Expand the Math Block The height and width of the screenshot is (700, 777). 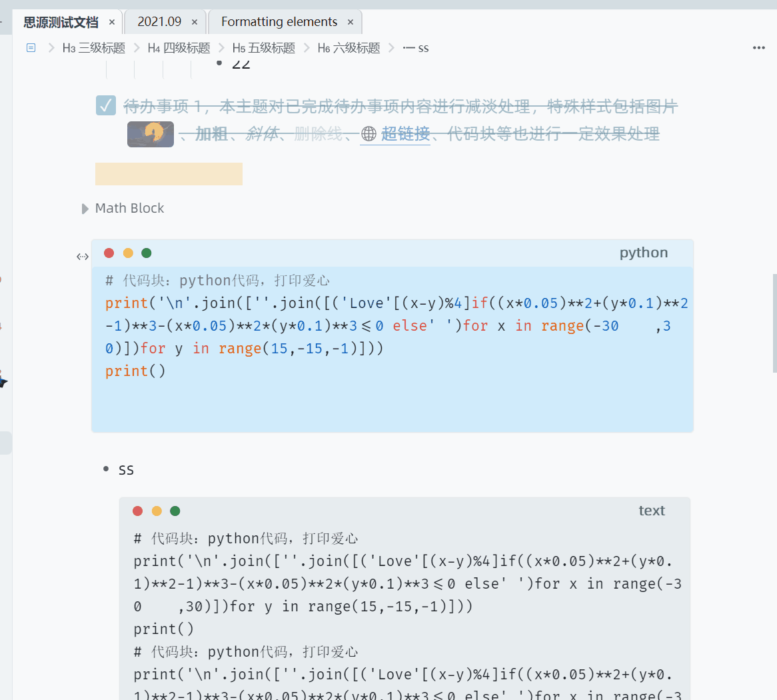(85, 208)
